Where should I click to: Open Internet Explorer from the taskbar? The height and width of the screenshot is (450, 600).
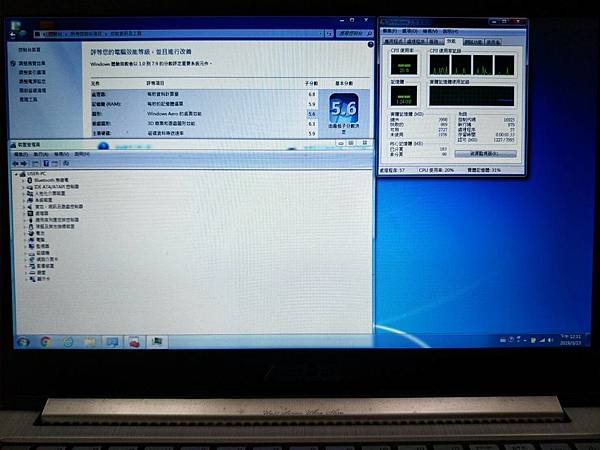pos(68,341)
